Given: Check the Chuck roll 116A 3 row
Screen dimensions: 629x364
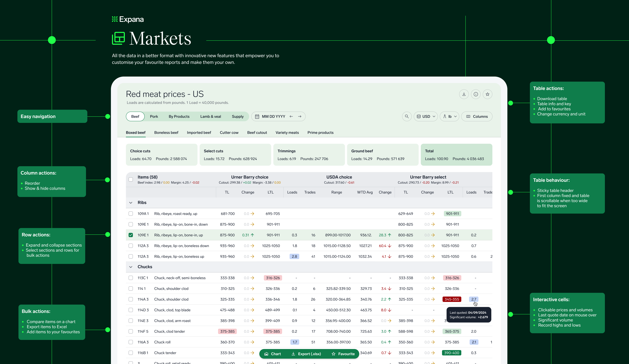Looking at the screenshot, I should tap(131, 342).
